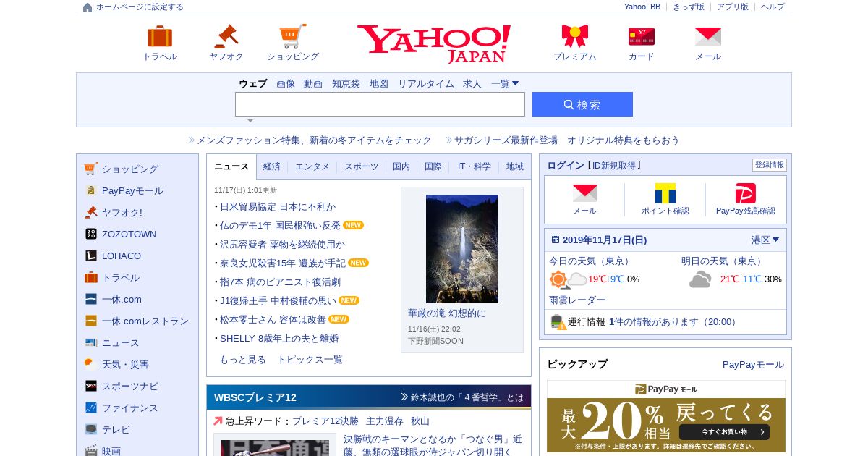Switch to the 国際 news tab
The height and width of the screenshot is (456, 868).
click(433, 166)
